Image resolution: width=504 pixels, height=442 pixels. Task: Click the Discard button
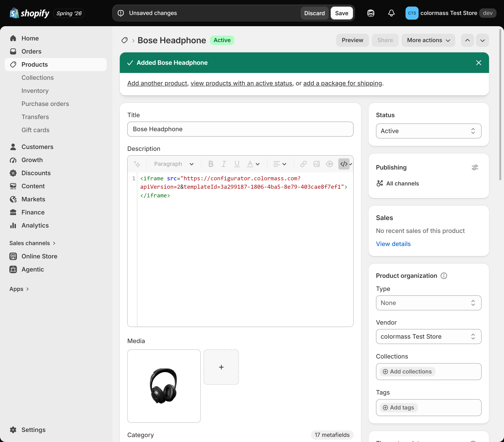[314, 13]
